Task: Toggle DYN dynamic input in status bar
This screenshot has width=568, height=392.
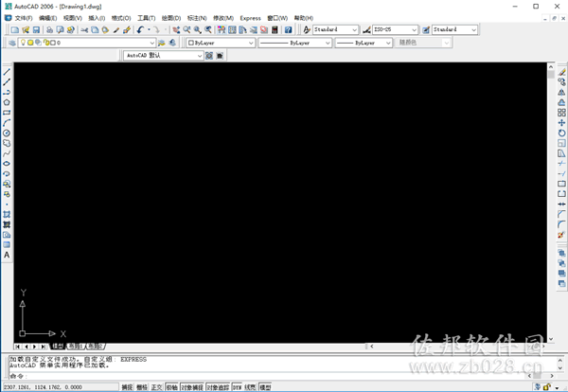Action: tap(237, 387)
